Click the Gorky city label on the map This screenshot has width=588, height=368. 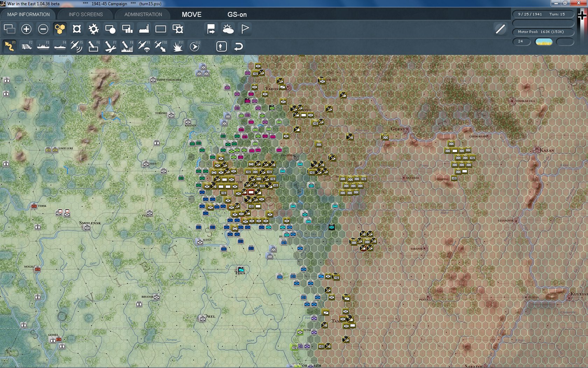pyautogui.click(x=399, y=129)
